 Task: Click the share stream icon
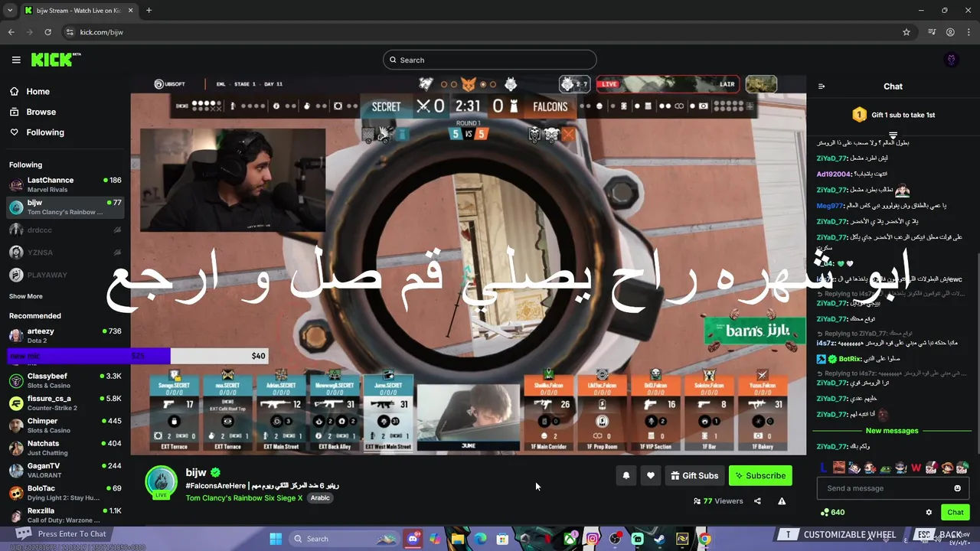point(757,501)
